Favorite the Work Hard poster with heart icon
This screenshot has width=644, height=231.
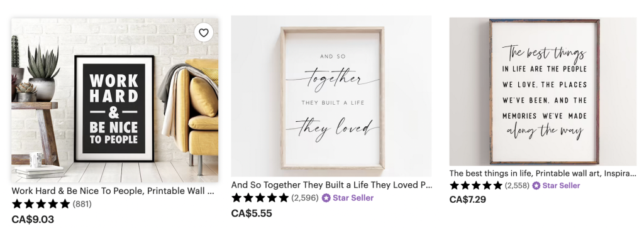(204, 33)
